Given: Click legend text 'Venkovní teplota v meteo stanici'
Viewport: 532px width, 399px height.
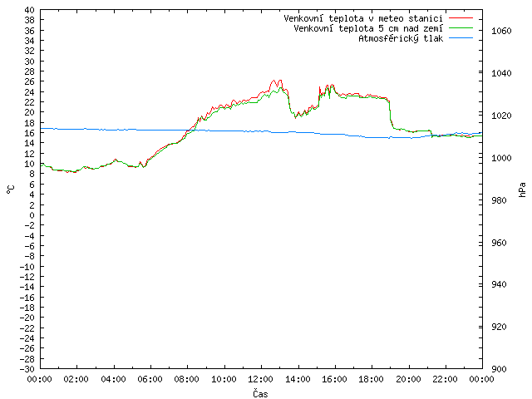Looking at the screenshot, I should point(363,18).
